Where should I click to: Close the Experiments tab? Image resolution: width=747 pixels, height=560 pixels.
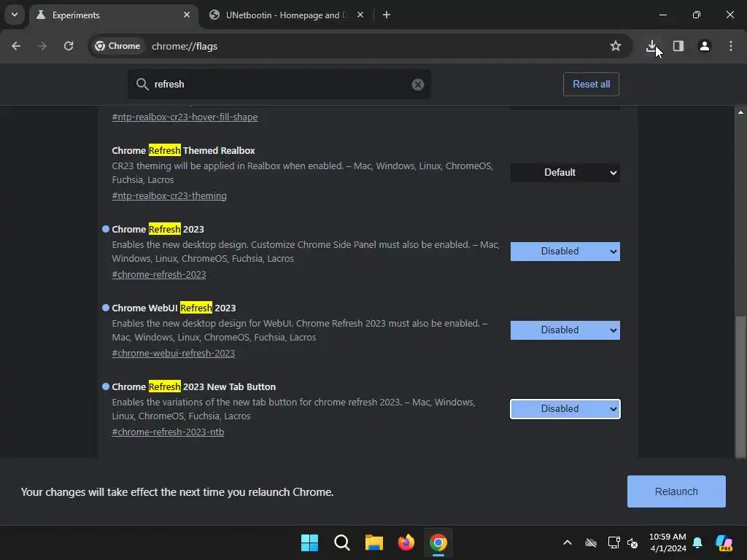pyautogui.click(x=187, y=15)
